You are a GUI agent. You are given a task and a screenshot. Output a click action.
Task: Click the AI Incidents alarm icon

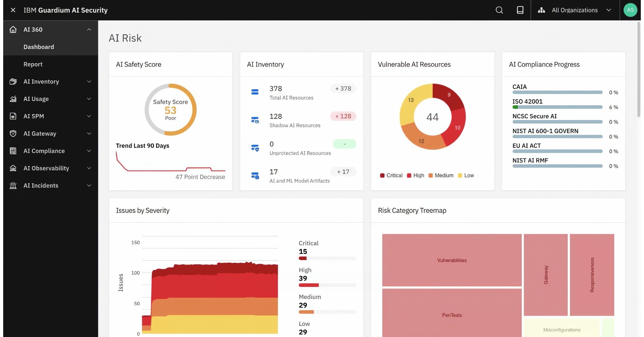pyautogui.click(x=13, y=185)
